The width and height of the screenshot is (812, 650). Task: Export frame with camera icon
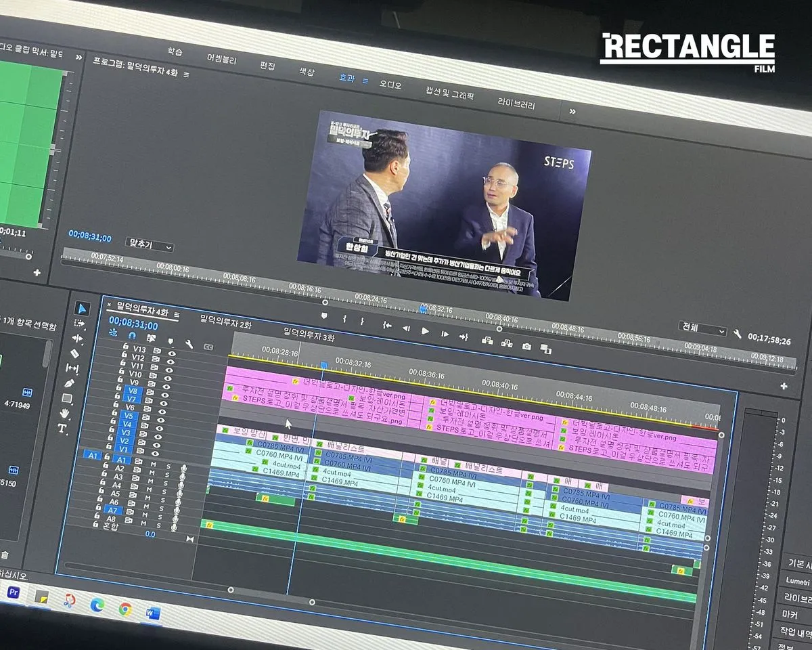coord(526,346)
